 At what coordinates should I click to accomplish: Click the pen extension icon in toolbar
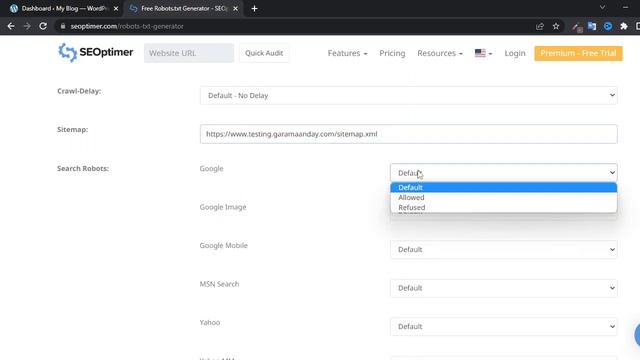576,27
